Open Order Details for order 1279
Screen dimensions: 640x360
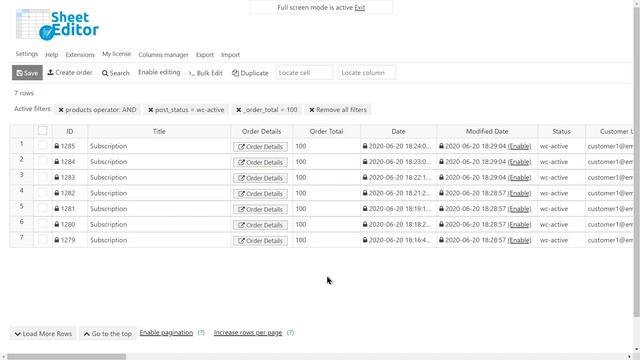260,240
